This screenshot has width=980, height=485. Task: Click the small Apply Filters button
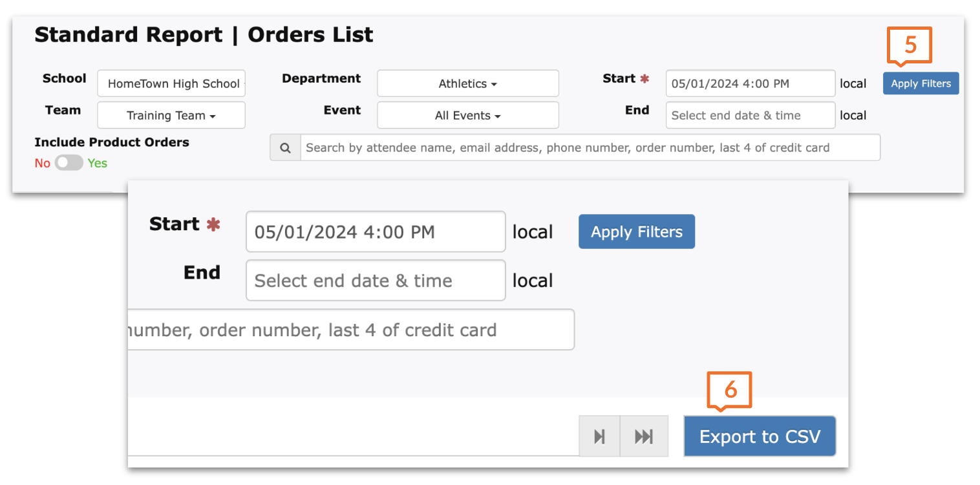(x=921, y=83)
